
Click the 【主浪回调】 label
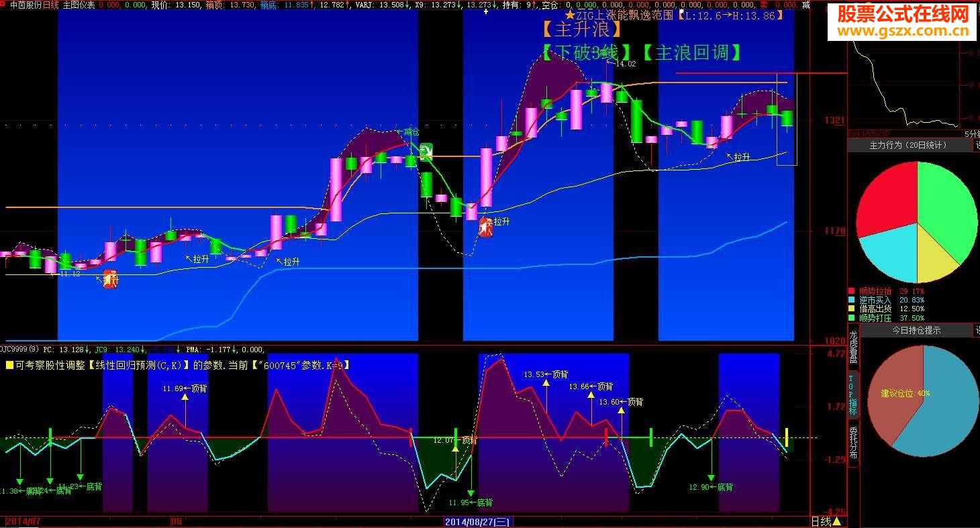[691, 52]
